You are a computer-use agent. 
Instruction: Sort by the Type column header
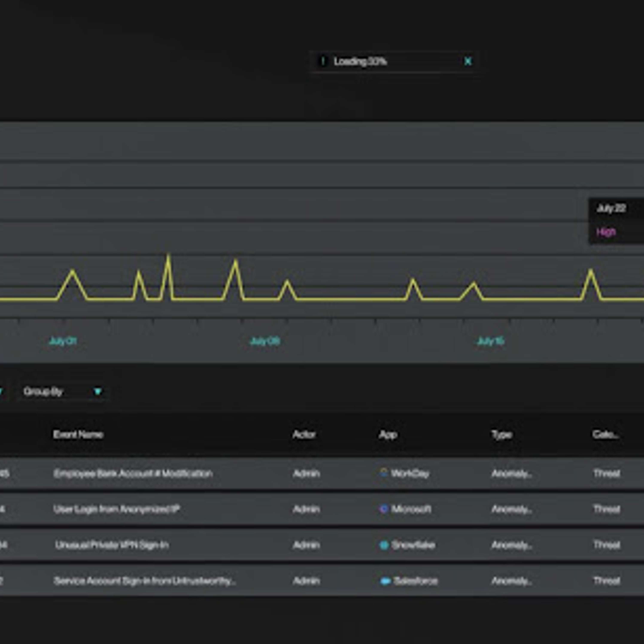tap(502, 435)
